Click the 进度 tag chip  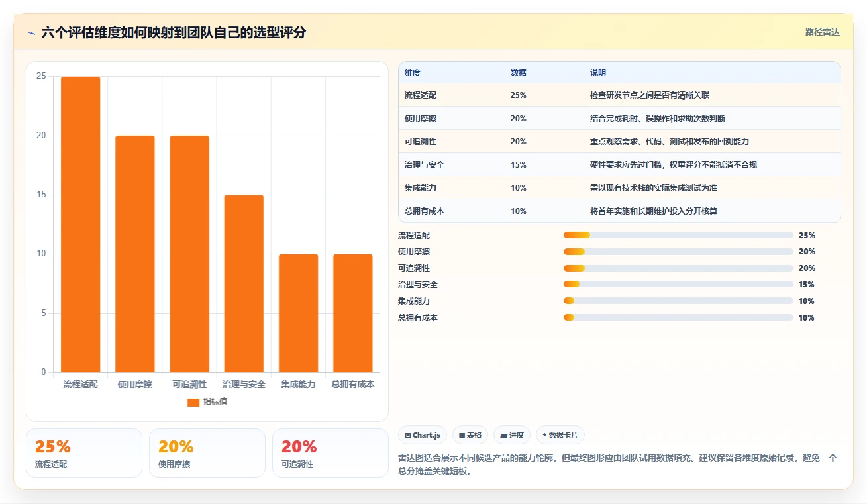(x=512, y=435)
